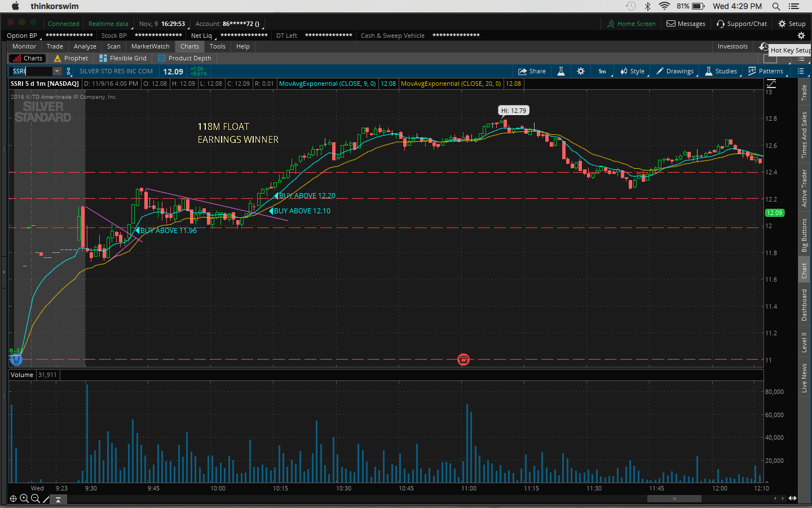The width and height of the screenshot is (812, 508).
Task: Open chart list menu icon next to Patterns
Action: (801, 71)
